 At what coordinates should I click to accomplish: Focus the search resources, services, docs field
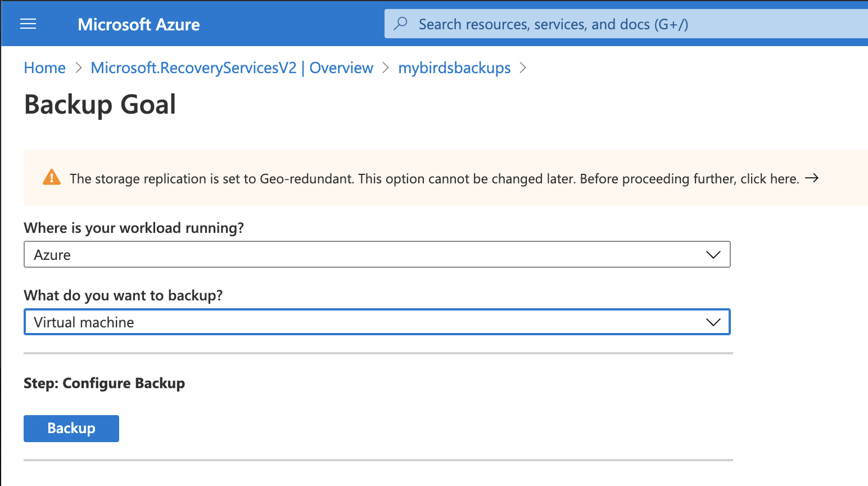tap(626, 24)
